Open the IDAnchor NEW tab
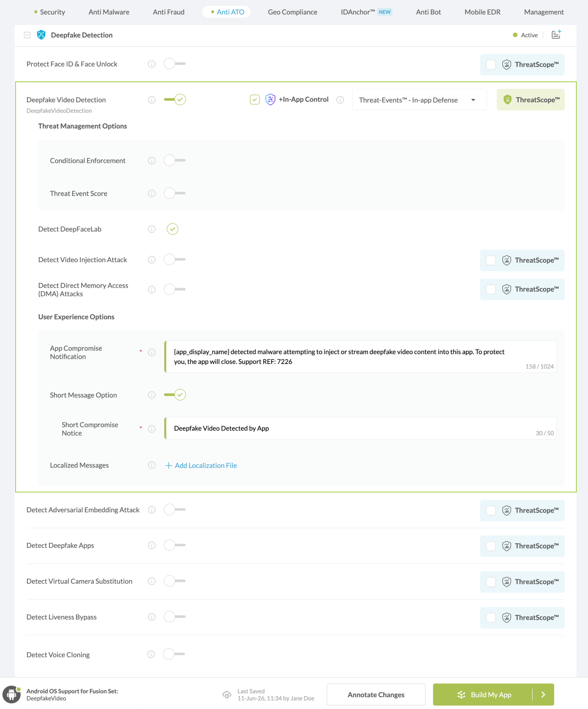The image size is (588, 709). 367,12
